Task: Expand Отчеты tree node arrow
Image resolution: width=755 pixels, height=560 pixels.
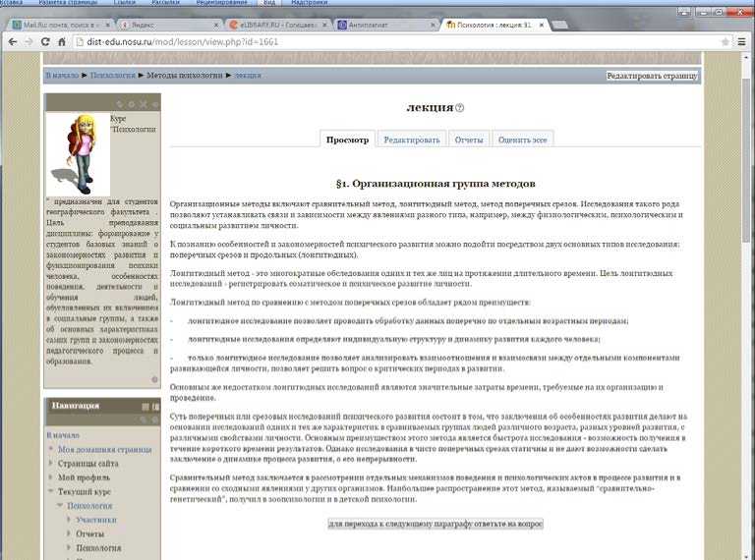Action: (x=69, y=533)
